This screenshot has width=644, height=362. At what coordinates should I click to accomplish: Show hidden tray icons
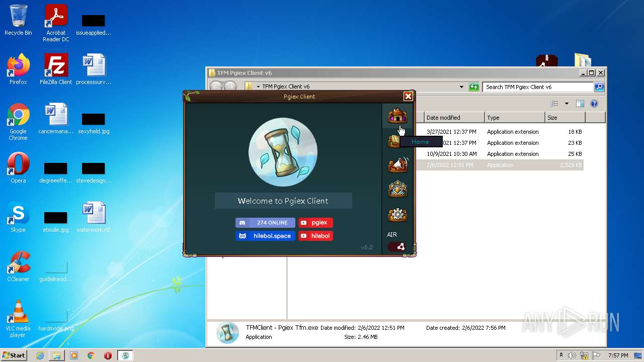[561, 355]
